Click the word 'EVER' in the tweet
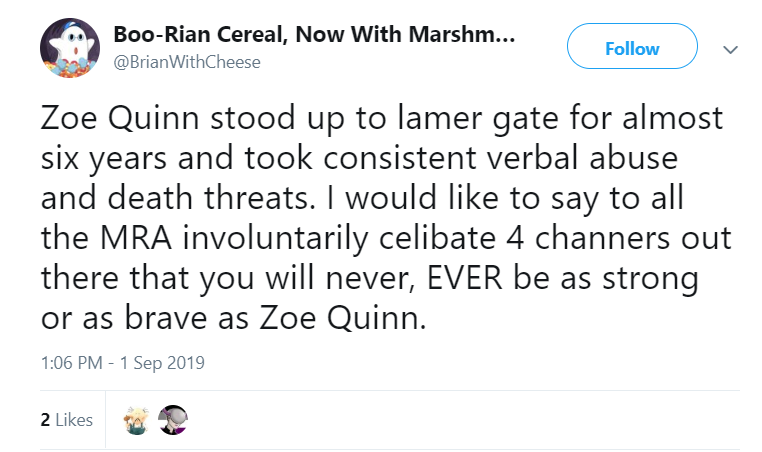This screenshot has width=762, height=452. pos(464,278)
